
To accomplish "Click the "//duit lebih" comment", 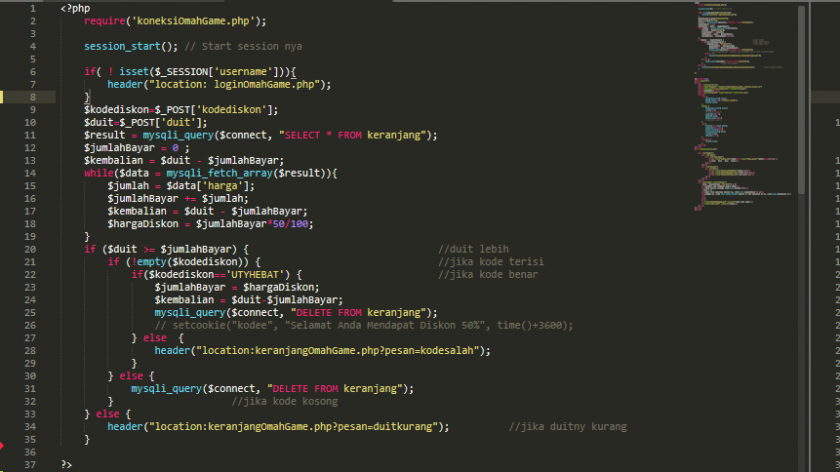I will (x=474, y=249).
